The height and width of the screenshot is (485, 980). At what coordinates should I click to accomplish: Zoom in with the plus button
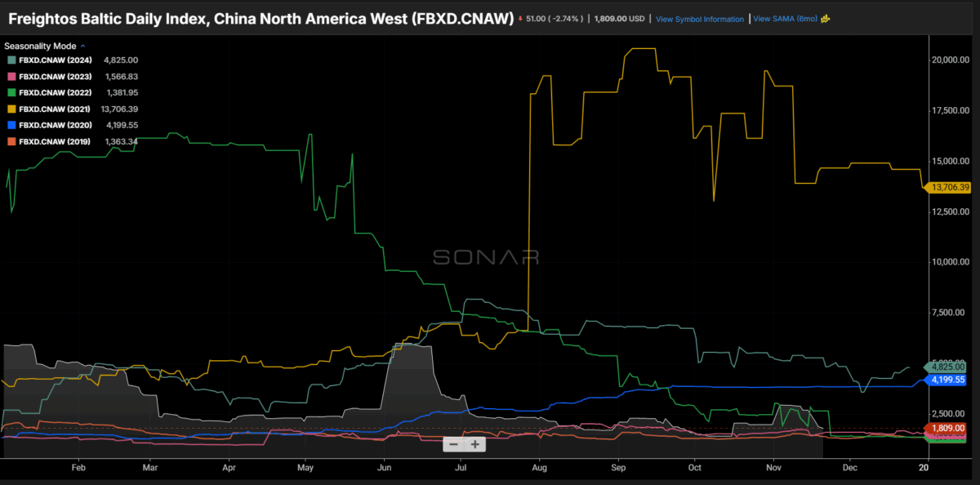click(474, 444)
